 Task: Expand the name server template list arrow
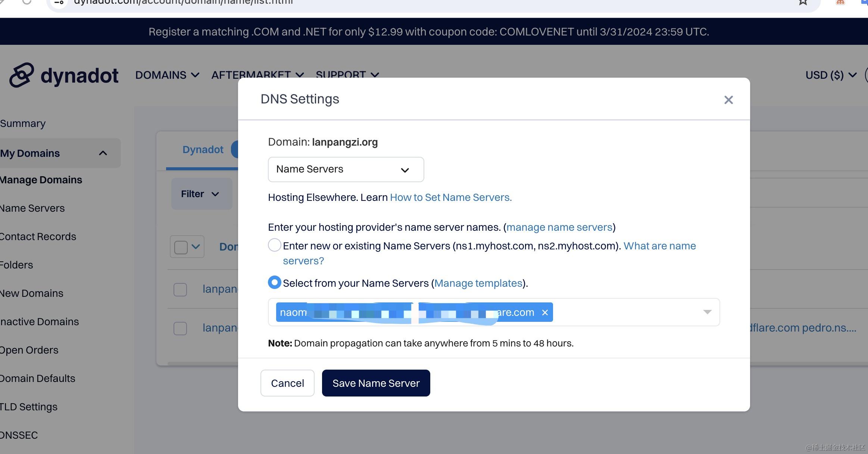tap(707, 312)
